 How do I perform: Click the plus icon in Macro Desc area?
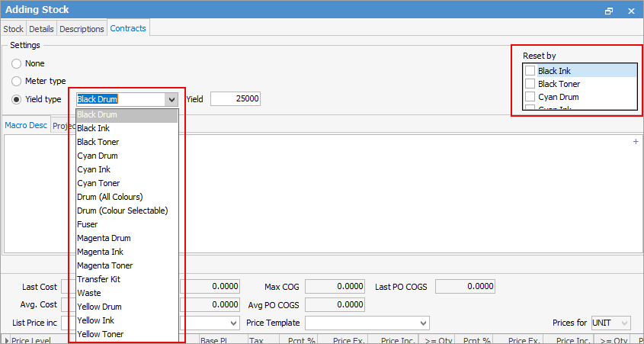636,142
